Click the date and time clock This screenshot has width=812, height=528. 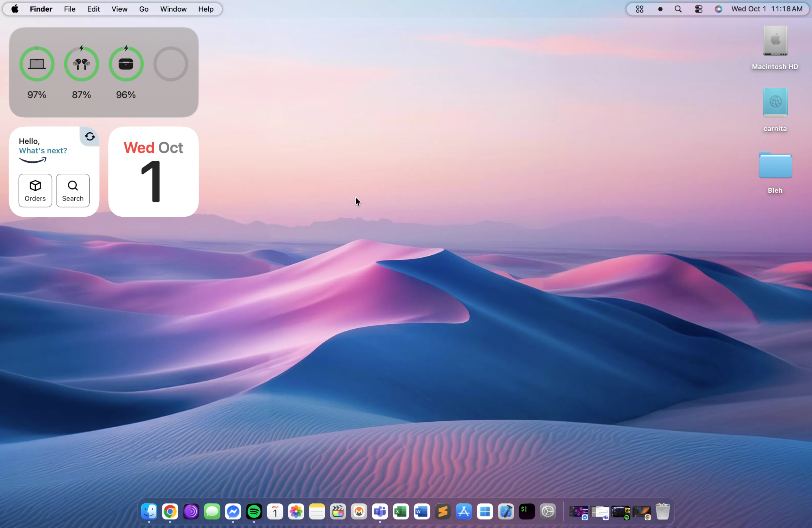tap(767, 9)
